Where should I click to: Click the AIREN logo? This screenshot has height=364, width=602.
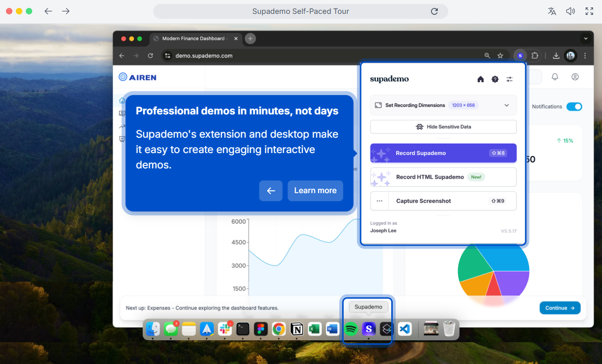[137, 77]
